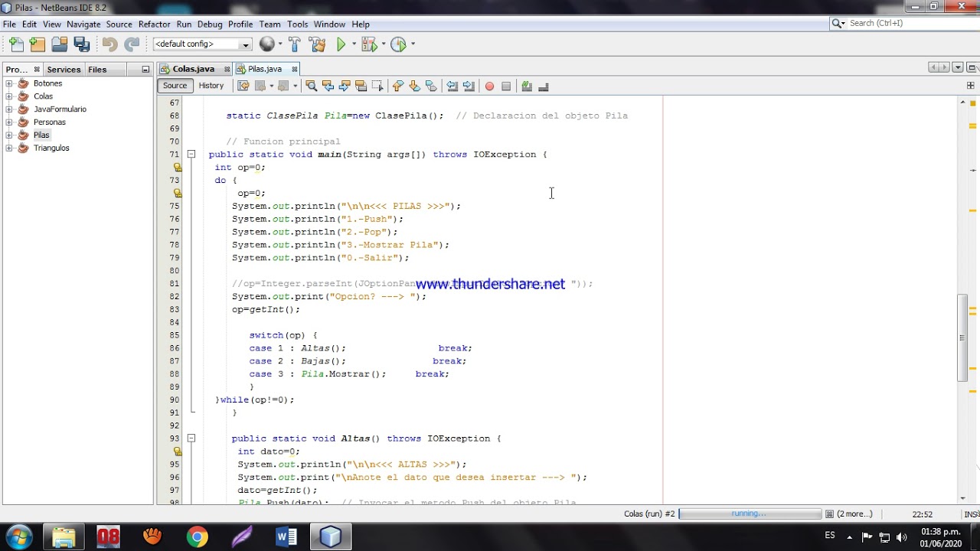980x551 pixels.
Task: Switch to the Files tab
Action: [97, 70]
